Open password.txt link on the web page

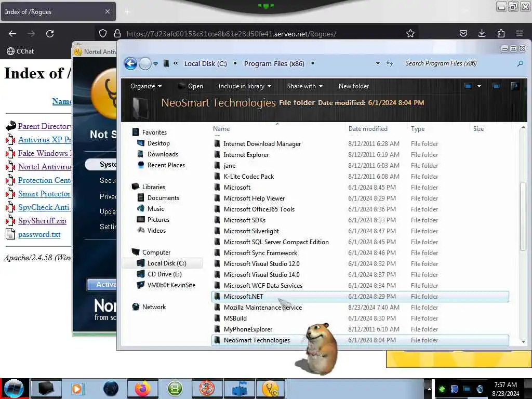coord(39,234)
